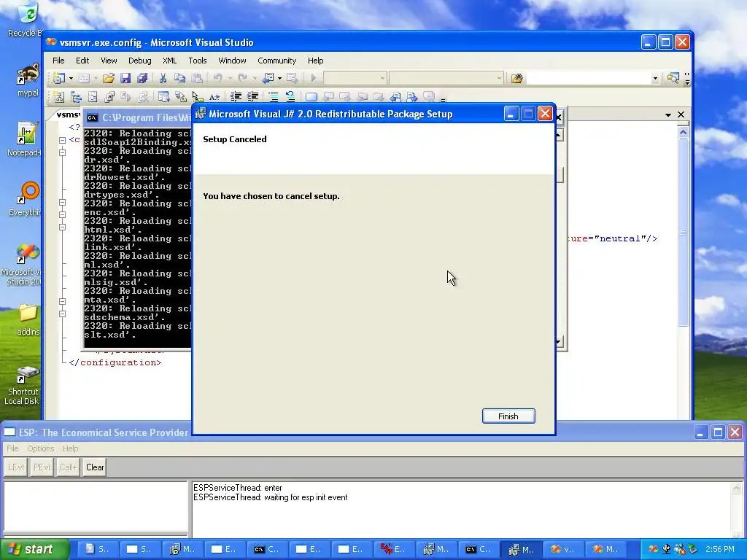Open the solution configurations combo box
This screenshot has width=747, height=560.
pyautogui.click(x=355, y=78)
